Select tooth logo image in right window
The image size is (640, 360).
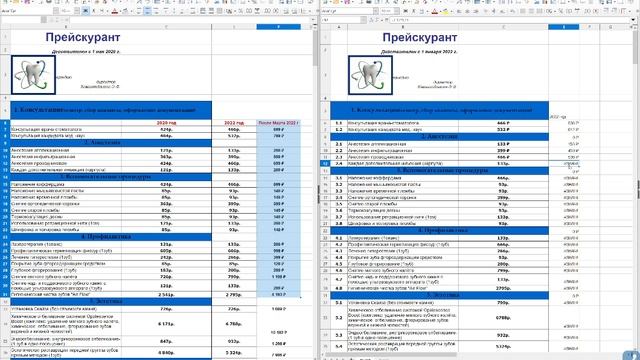[370, 75]
